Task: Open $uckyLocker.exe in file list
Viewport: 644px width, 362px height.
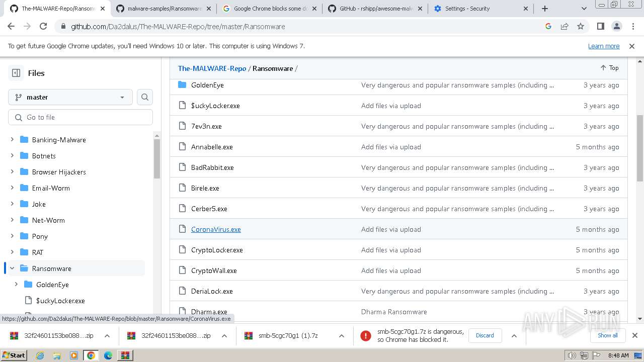Action: click(x=215, y=106)
